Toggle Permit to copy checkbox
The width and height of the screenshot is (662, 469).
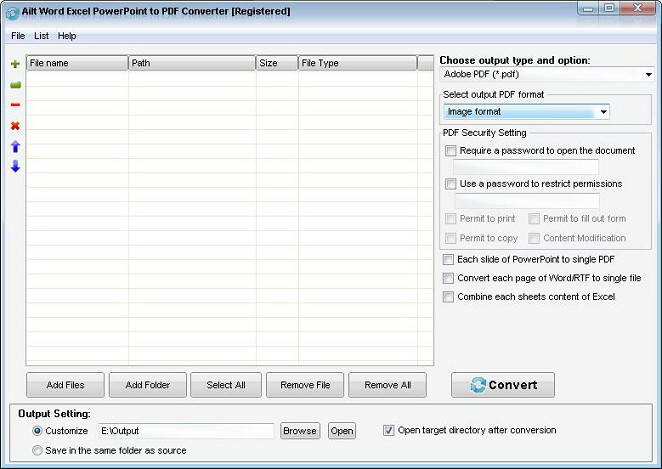(451, 238)
